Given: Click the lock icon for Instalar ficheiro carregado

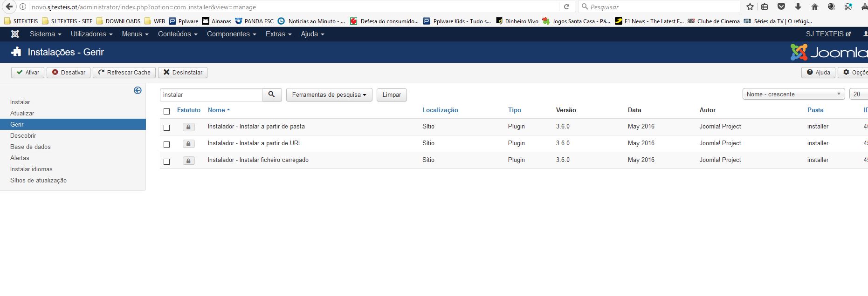Looking at the screenshot, I should tap(188, 161).
